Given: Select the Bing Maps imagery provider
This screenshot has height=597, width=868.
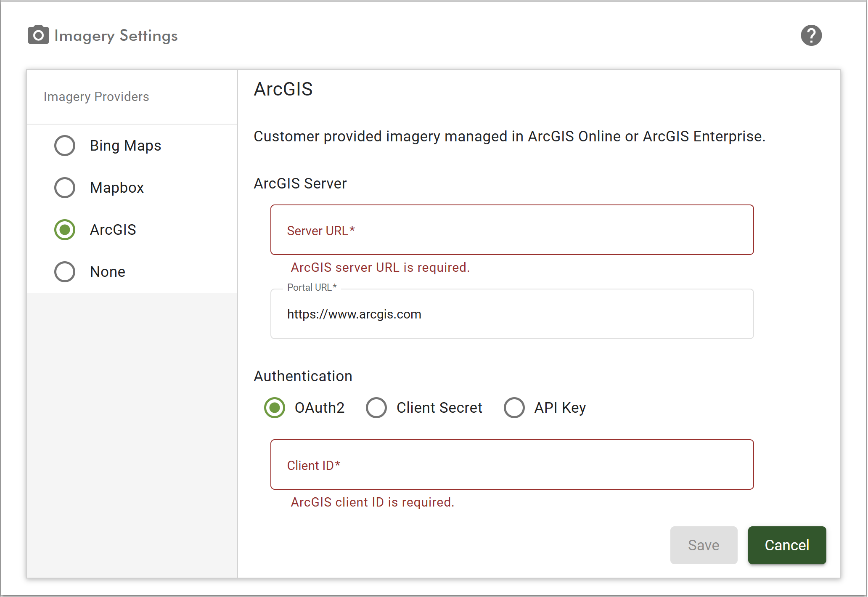Looking at the screenshot, I should [x=65, y=146].
